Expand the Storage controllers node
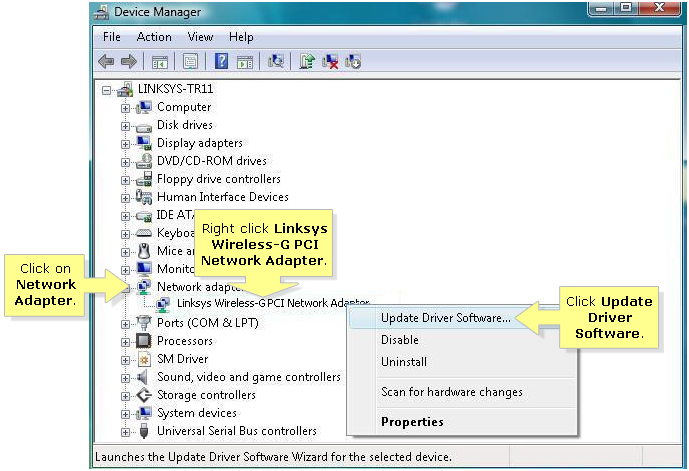The image size is (689, 471). 125,396
